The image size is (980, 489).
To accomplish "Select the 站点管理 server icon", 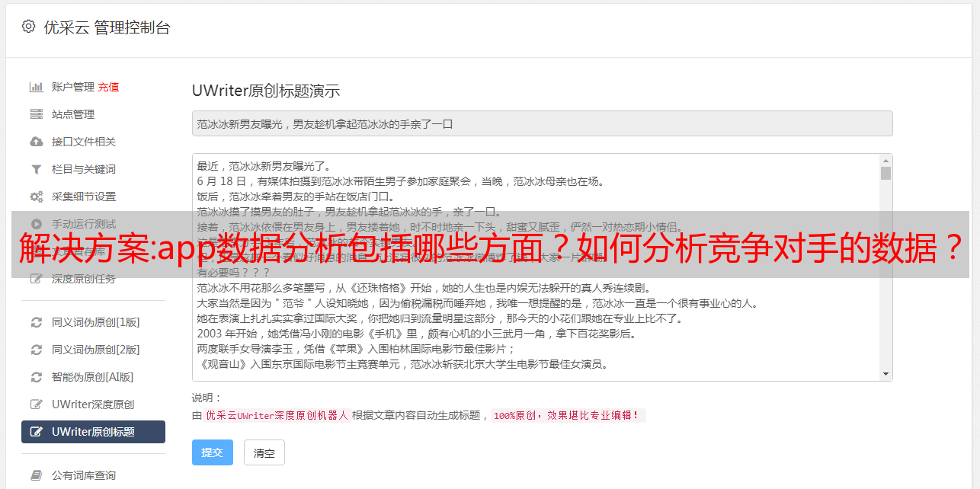I will [x=36, y=114].
